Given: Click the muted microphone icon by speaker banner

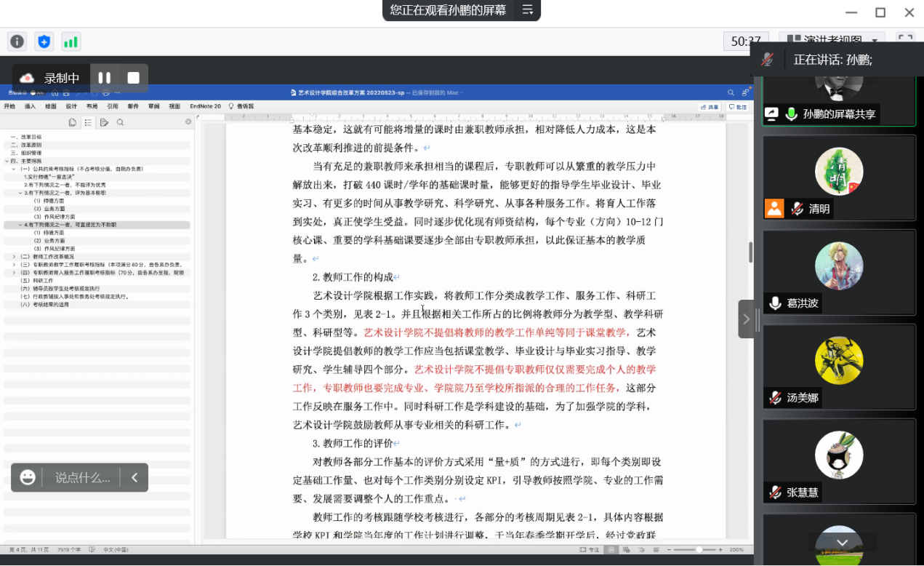Looking at the screenshot, I should 767,60.
